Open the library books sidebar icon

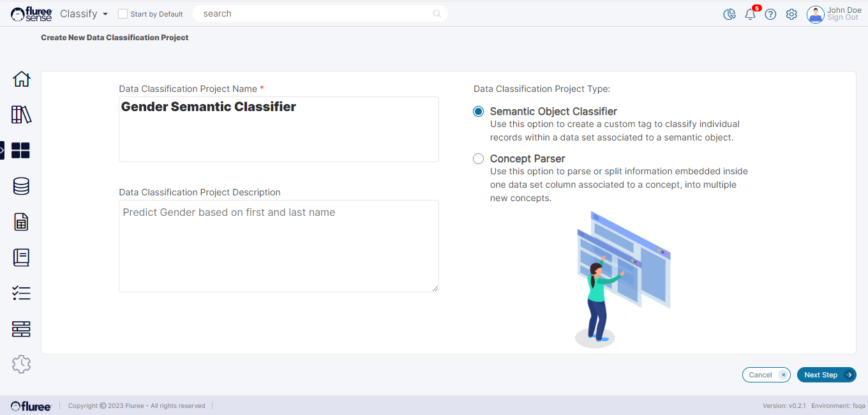click(x=21, y=115)
